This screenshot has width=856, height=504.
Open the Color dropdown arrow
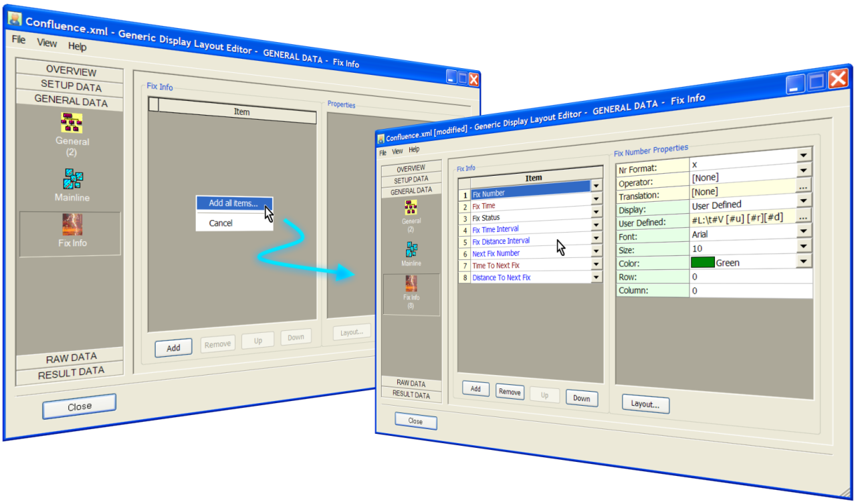(805, 261)
